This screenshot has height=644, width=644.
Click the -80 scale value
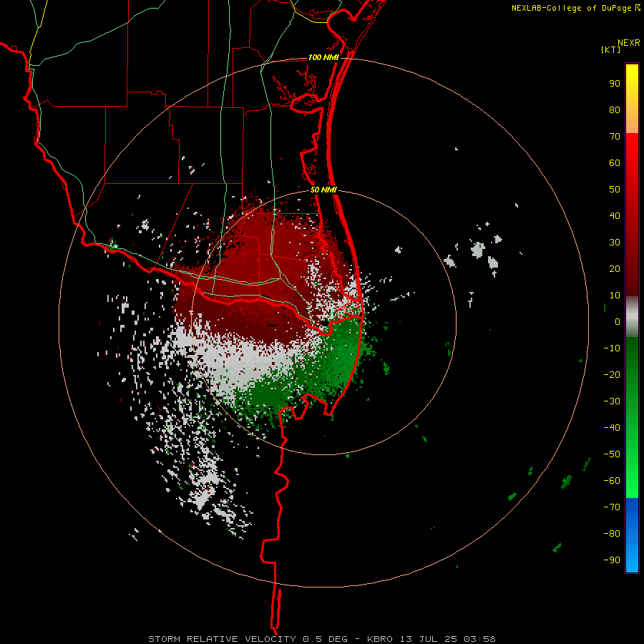tap(612, 534)
